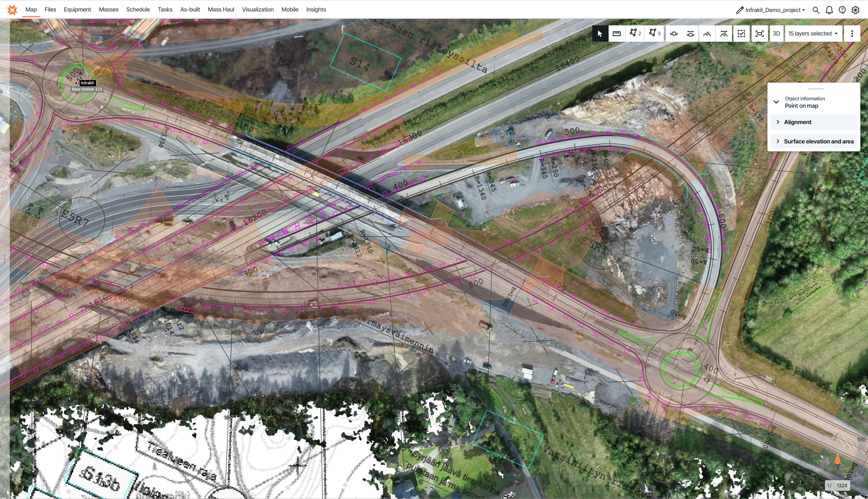
Task: Open the settings gear
Action: coord(856,10)
